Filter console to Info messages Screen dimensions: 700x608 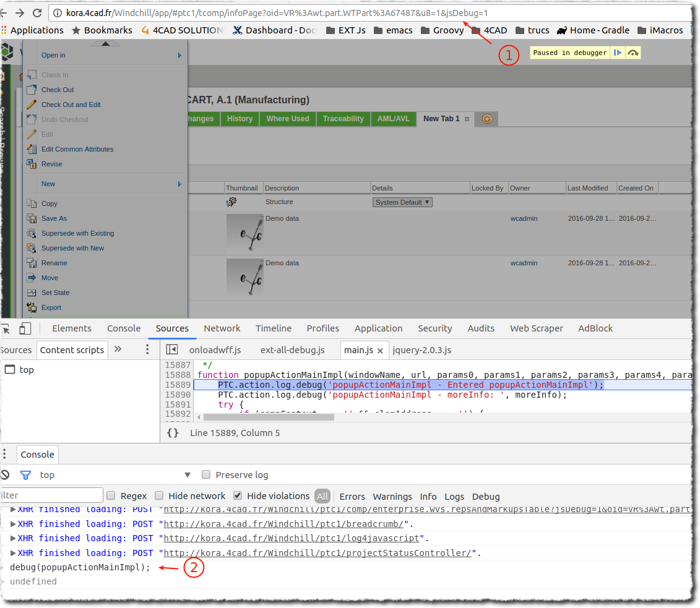pos(428,497)
